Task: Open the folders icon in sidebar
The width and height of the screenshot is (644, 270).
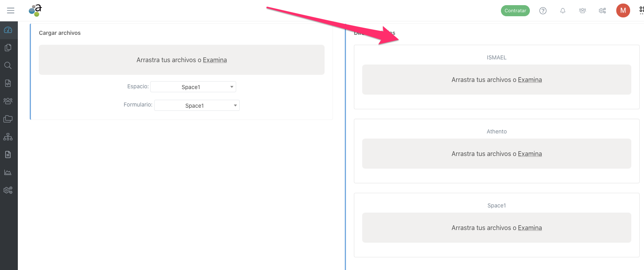Action: pos(8,119)
